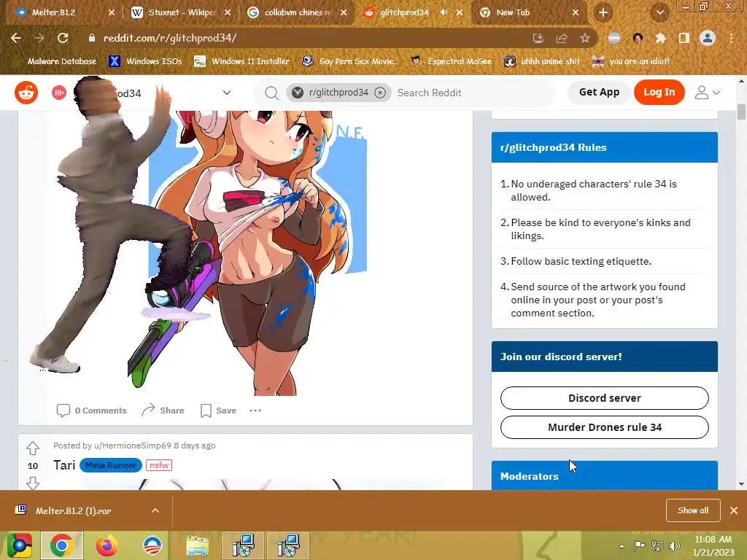Open the Malware Database bookmark

point(55,61)
